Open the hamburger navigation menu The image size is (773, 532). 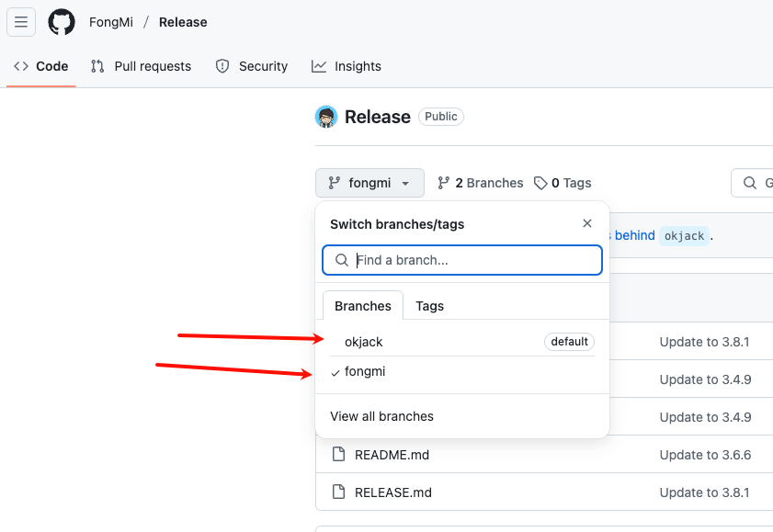(21, 22)
